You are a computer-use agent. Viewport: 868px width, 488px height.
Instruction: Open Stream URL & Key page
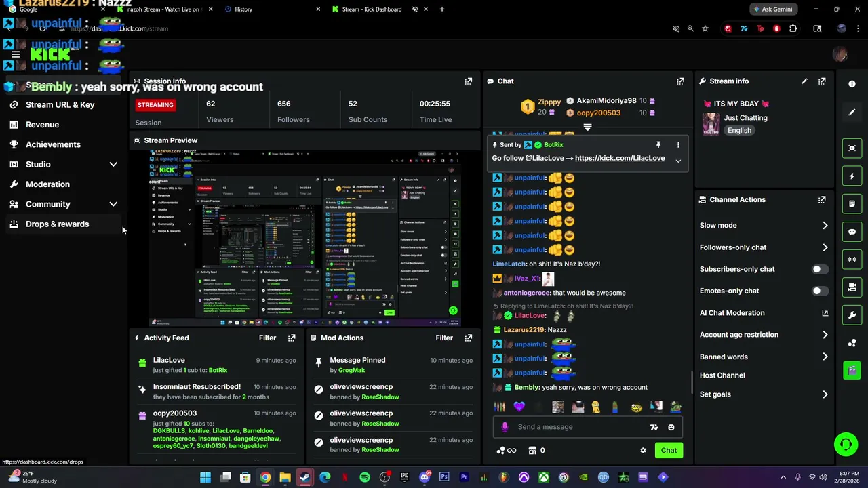click(x=60, y=105)
